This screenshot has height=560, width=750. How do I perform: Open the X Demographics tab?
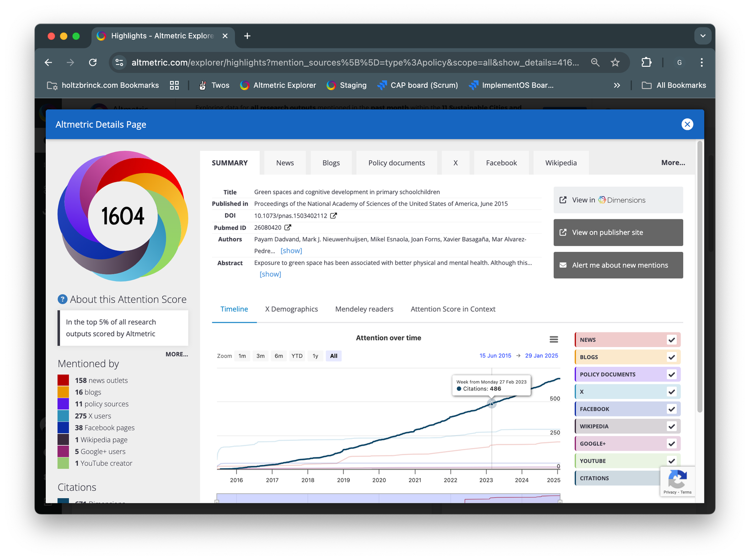click(291, 309)
